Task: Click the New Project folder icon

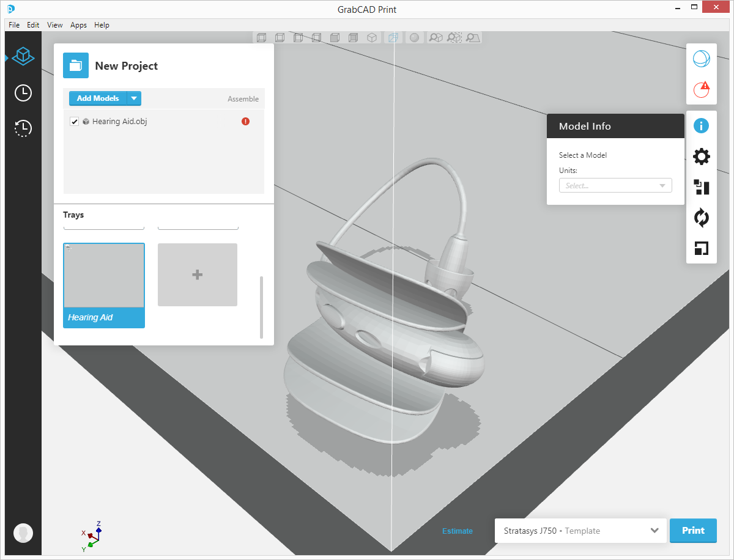Action: [x=76, y=65]
